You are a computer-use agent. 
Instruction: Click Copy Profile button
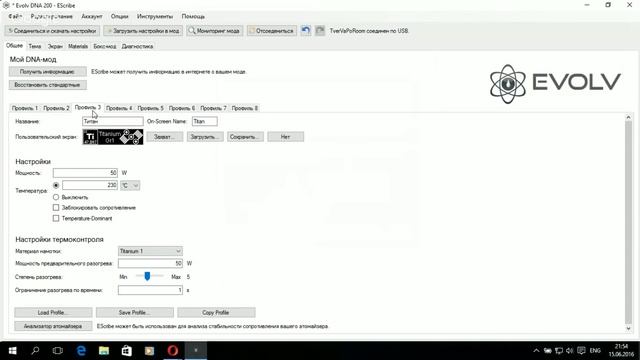[x=216, y=312]
